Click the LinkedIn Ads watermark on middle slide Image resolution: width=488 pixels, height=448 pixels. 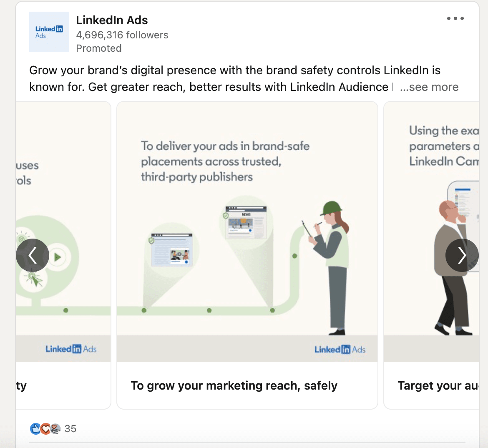click(340, 350)
